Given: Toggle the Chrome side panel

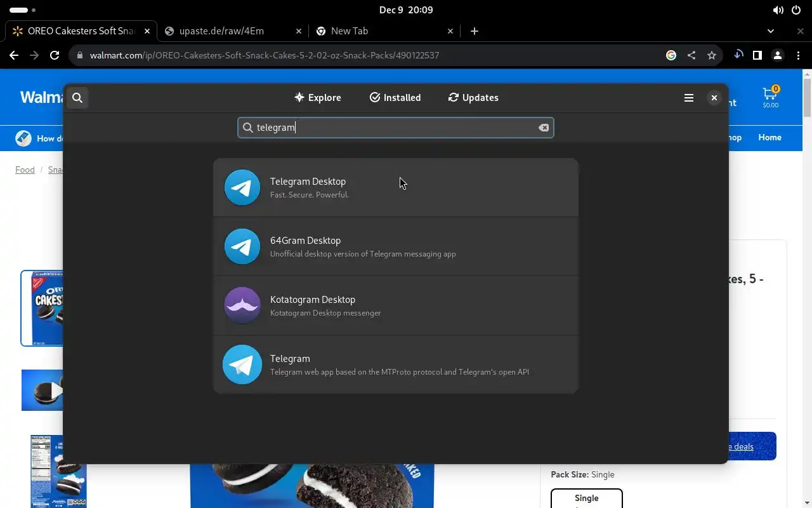Looking at the screenshot, I should pos(757,55).
